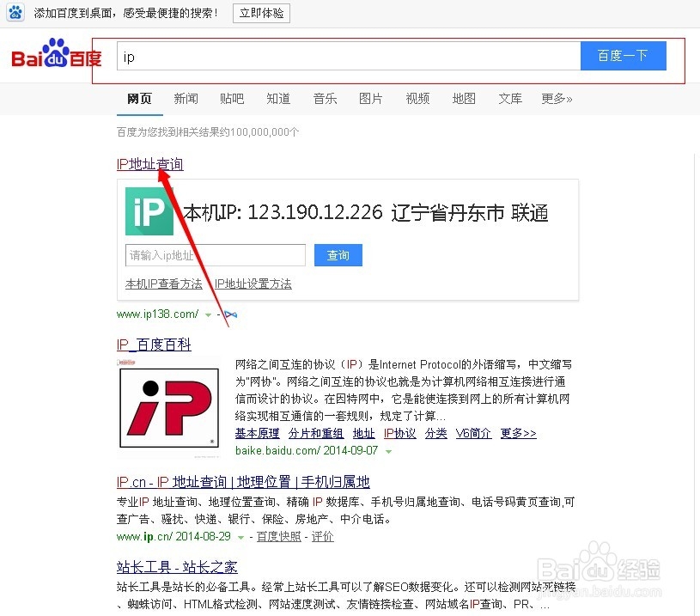
Task: Open the IP地址查询 result link
Action: [149, 164]
